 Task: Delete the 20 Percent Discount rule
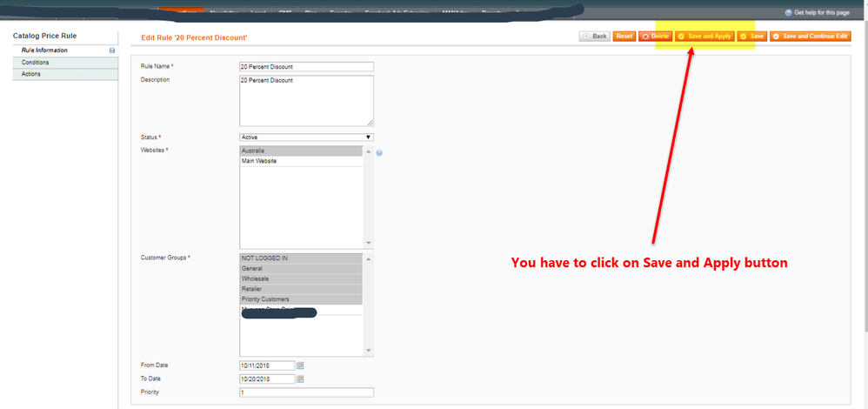(655, 37)
